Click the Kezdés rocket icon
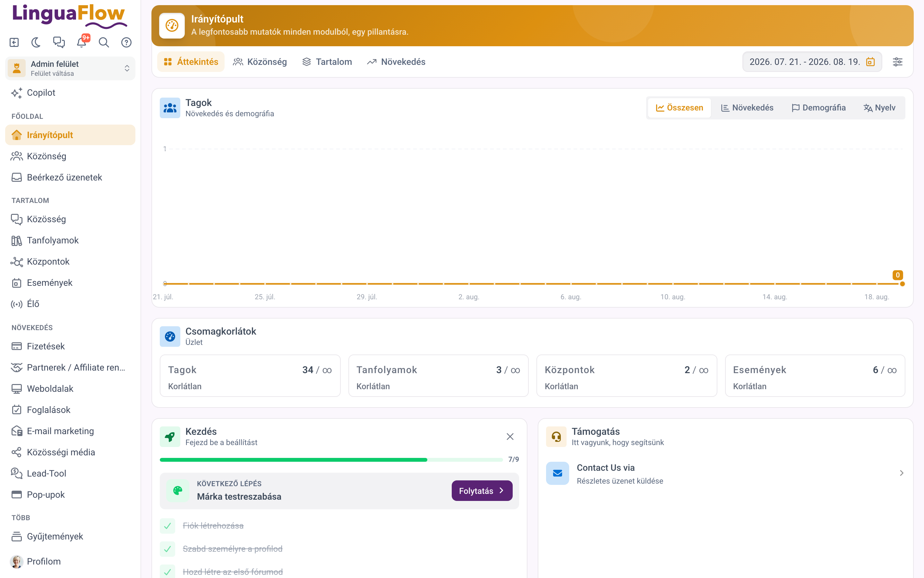Screen dimensions: 924x578 [170, 437]
